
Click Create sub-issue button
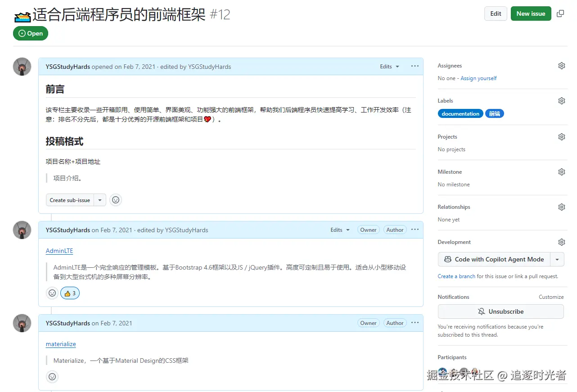click(70, 200)
